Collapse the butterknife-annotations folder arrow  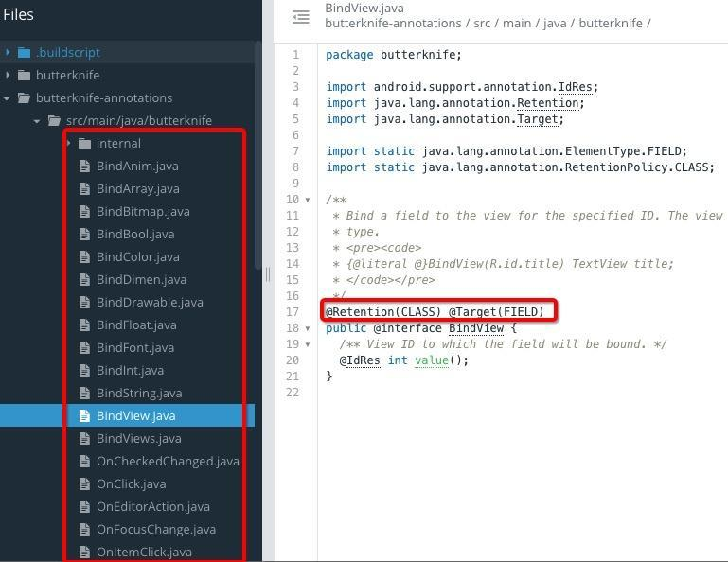point(7,97)
